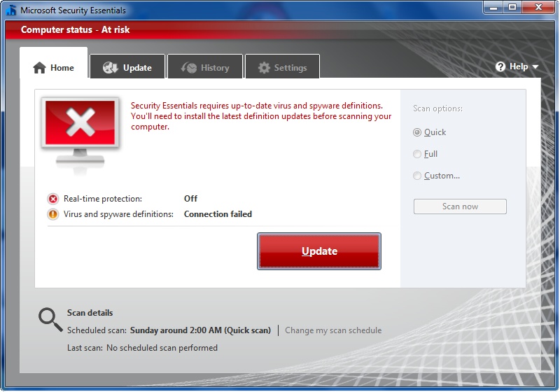Click 'No scheduled scan performed' text
Viewport: 560px width, 392px height.
tap(162, 348)
